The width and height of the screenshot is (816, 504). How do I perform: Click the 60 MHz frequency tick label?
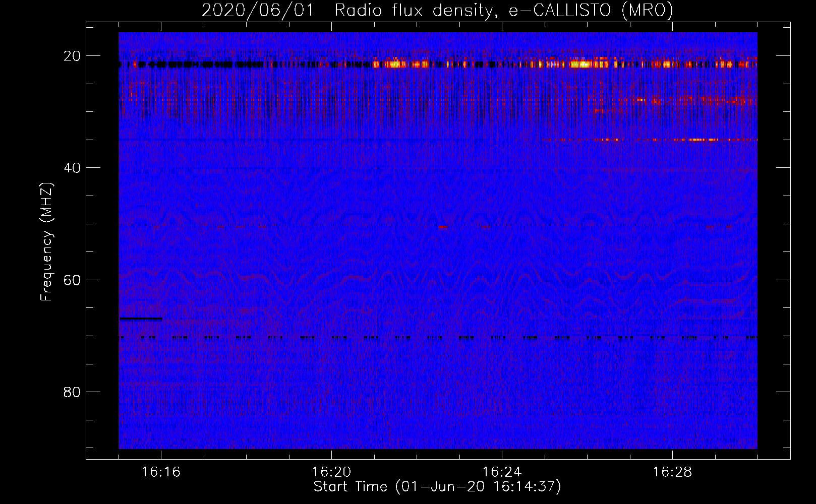coord(72,280)
